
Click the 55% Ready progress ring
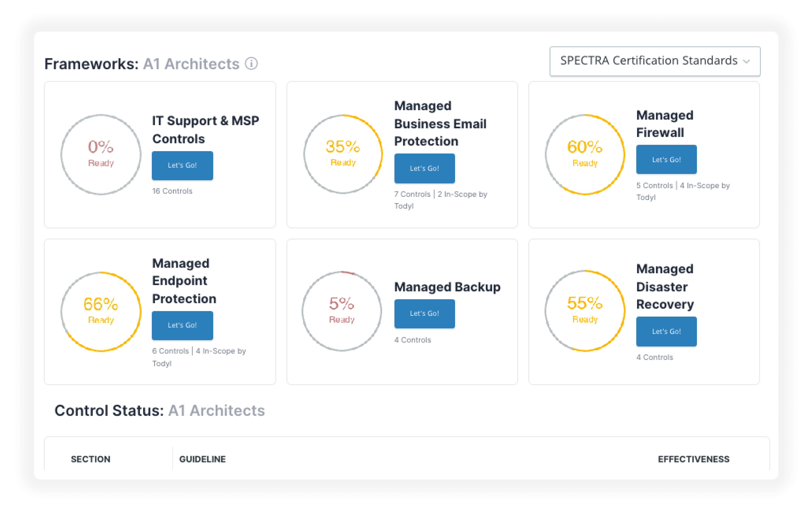tap(585, 311)
